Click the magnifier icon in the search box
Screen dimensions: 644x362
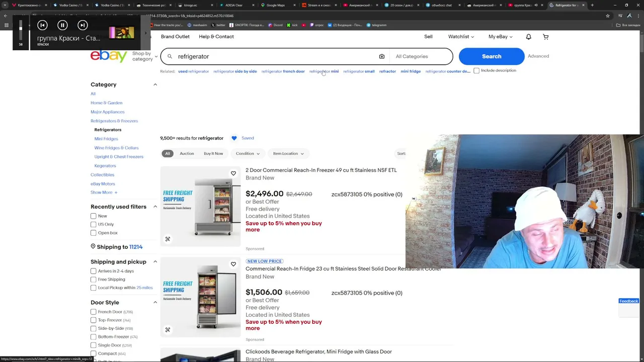coord(170,56)
